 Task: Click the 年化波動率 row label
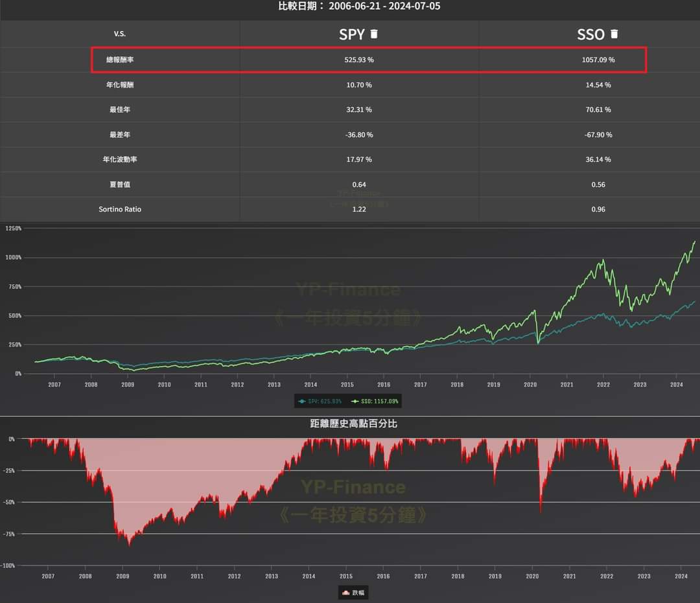[120, 159]
